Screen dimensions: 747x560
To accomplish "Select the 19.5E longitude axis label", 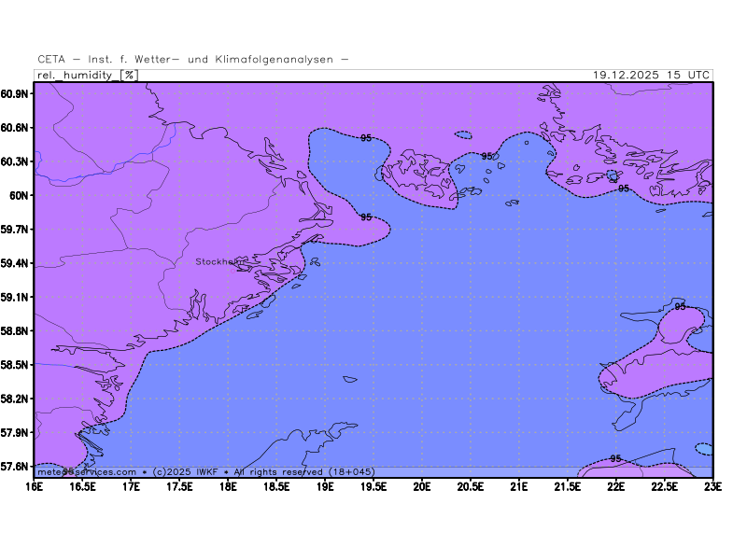I will tap(373, 485).
